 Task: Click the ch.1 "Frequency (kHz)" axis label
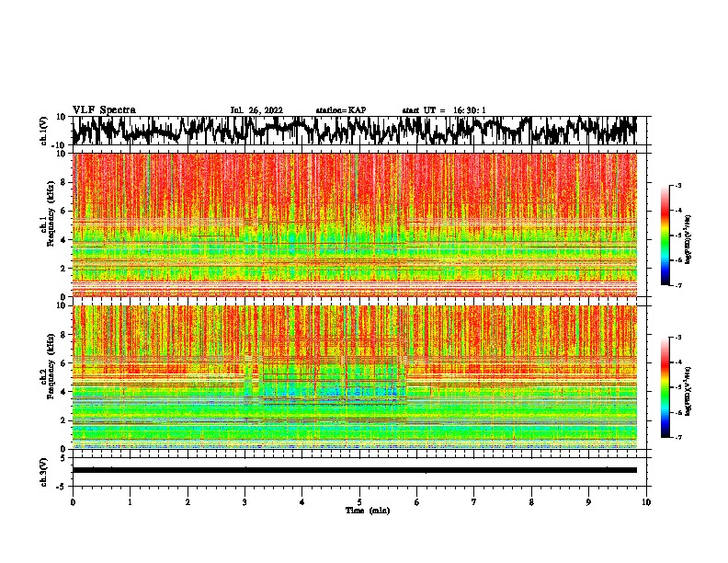tap(51, 213)
